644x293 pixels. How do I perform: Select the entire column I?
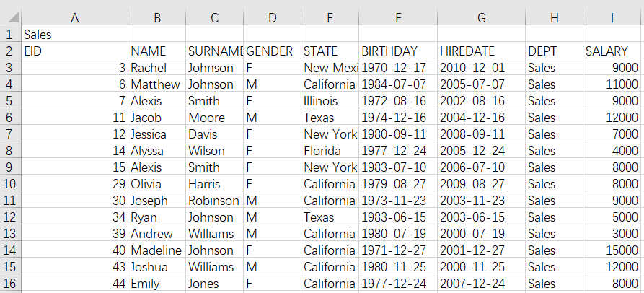612,17
